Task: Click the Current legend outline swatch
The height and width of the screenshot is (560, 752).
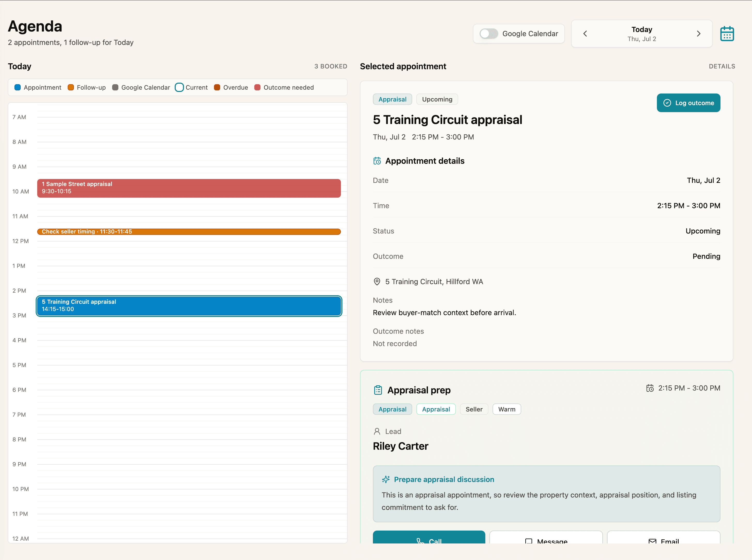Action: [179, 88]
